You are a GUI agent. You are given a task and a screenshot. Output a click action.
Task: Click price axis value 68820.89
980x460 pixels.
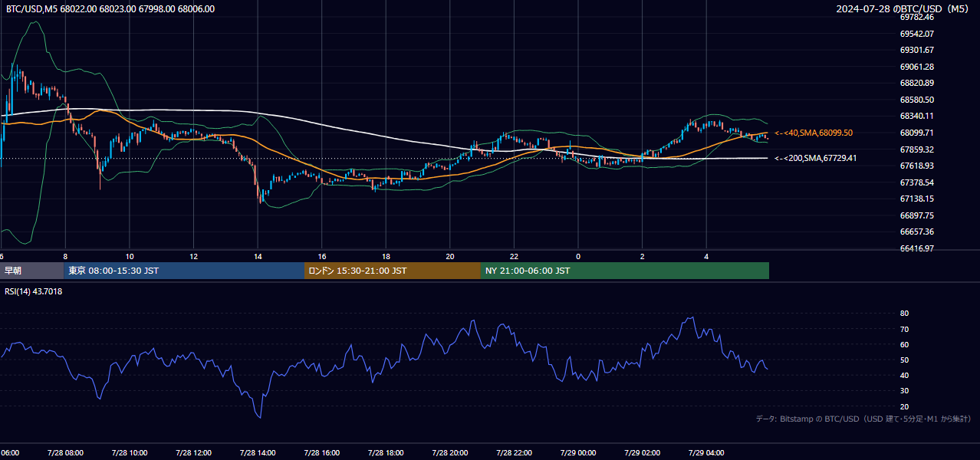(x=916, y=83)
